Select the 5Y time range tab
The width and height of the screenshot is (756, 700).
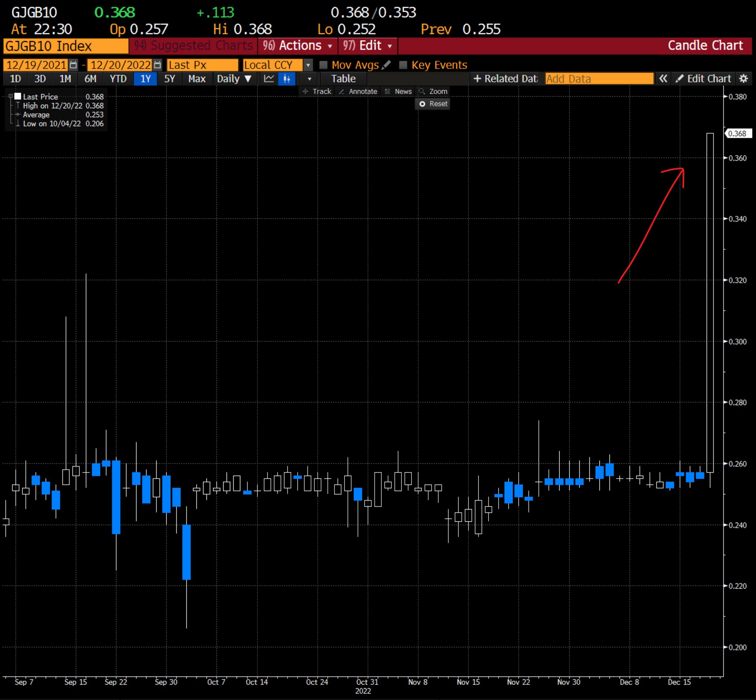pos(169,79)
